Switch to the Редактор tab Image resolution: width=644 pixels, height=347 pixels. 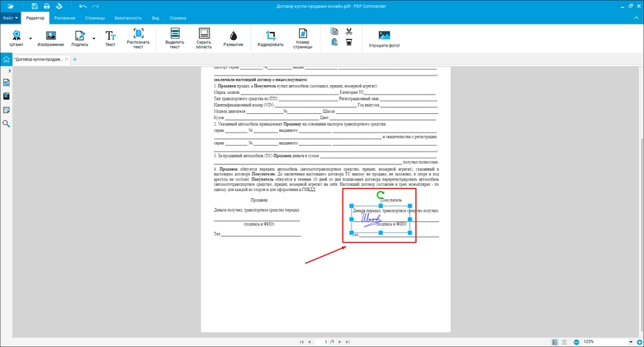pyautogui.click(x=36, y=18)
